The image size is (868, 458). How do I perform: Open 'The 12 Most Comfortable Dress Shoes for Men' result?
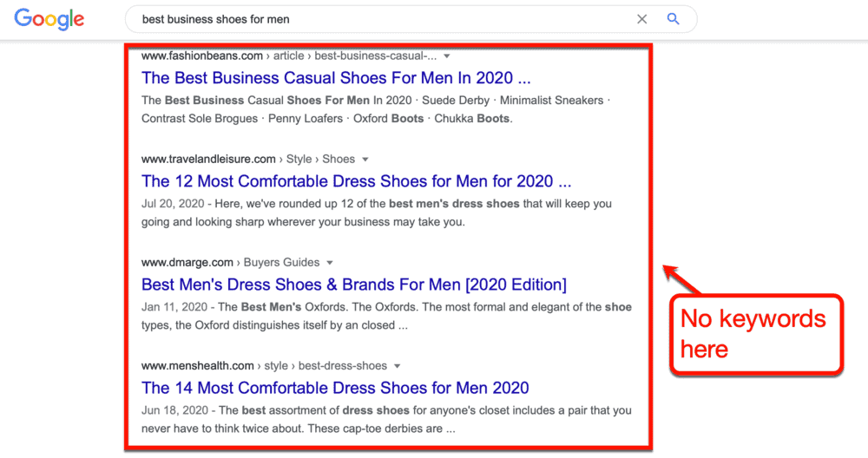[356, 181]
